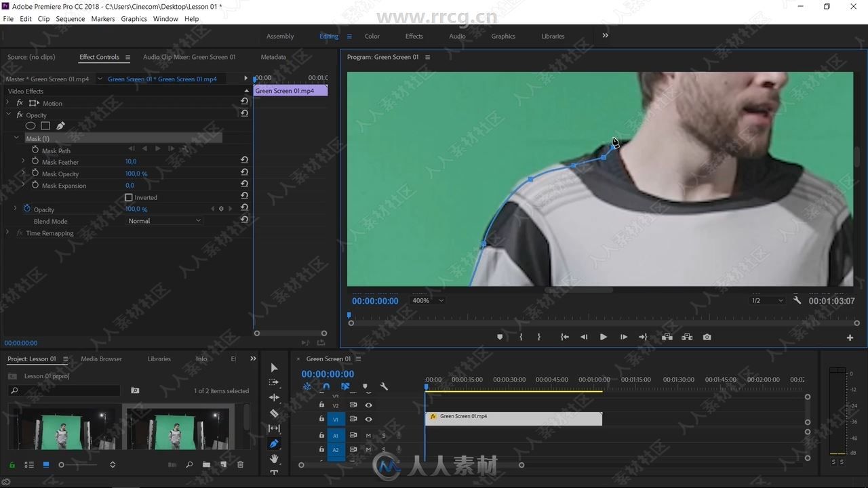The width and height of the screenshot is (868, 488).
Task: Click the Lift button
Action: pyautogui.click(x=667, y=337)
